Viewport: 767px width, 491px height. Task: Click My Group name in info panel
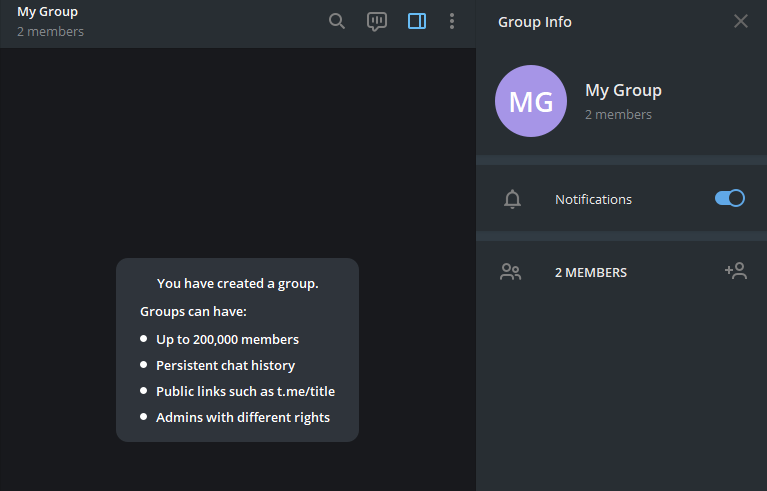[x=623, y=90]
